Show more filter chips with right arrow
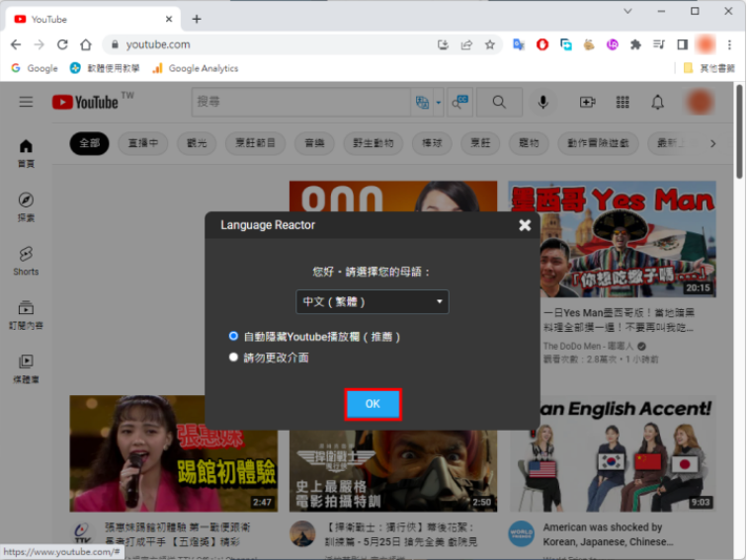 pyautogui.click(x=712, y=143)
